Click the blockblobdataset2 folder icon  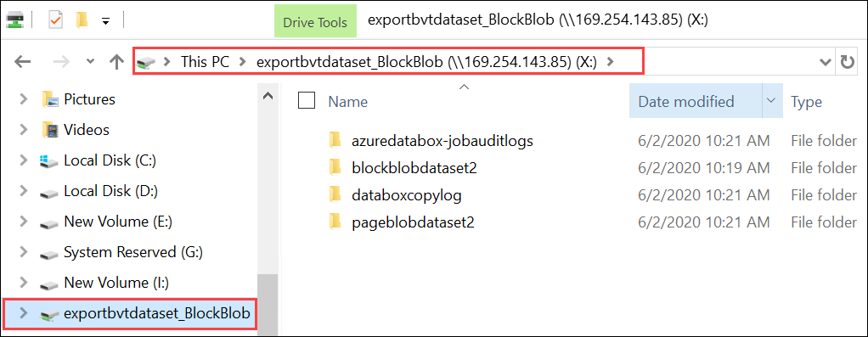pyautogui.click(x=335, y=167)
